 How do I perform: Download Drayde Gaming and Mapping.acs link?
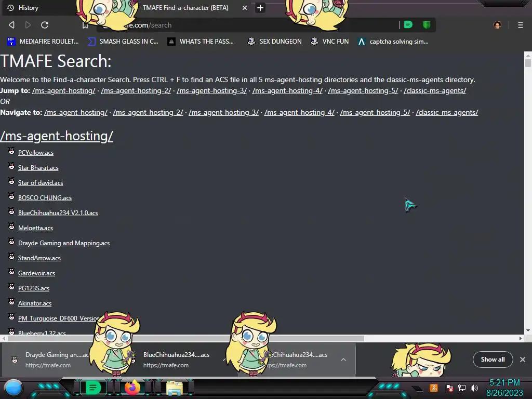pos(64,243)
